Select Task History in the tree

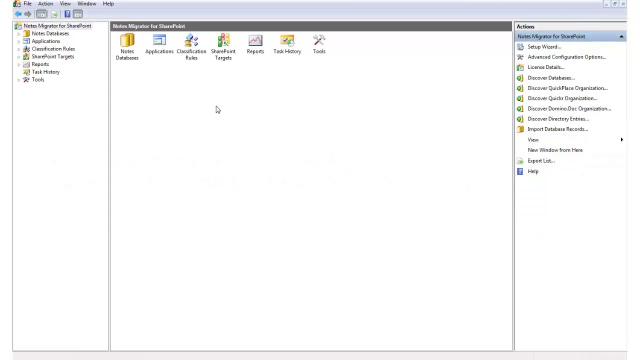tap(45, 72)
